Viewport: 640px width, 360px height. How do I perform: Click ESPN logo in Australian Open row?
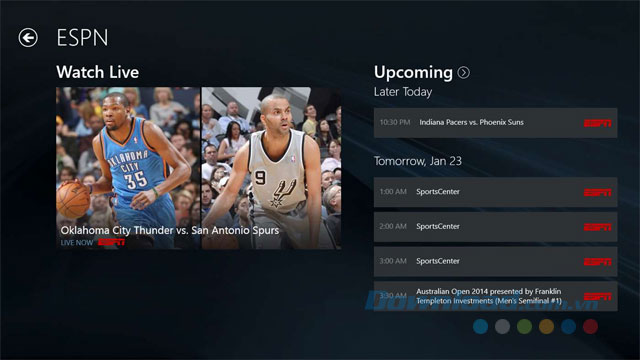[x=598, y=296]
